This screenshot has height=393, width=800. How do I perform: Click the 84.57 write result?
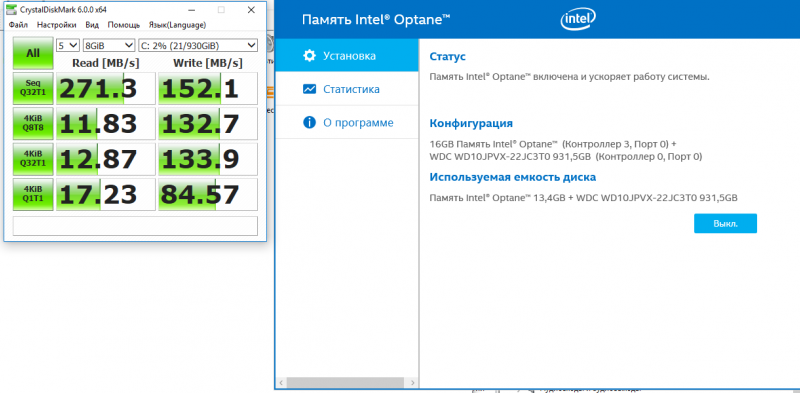click(208, 194)
